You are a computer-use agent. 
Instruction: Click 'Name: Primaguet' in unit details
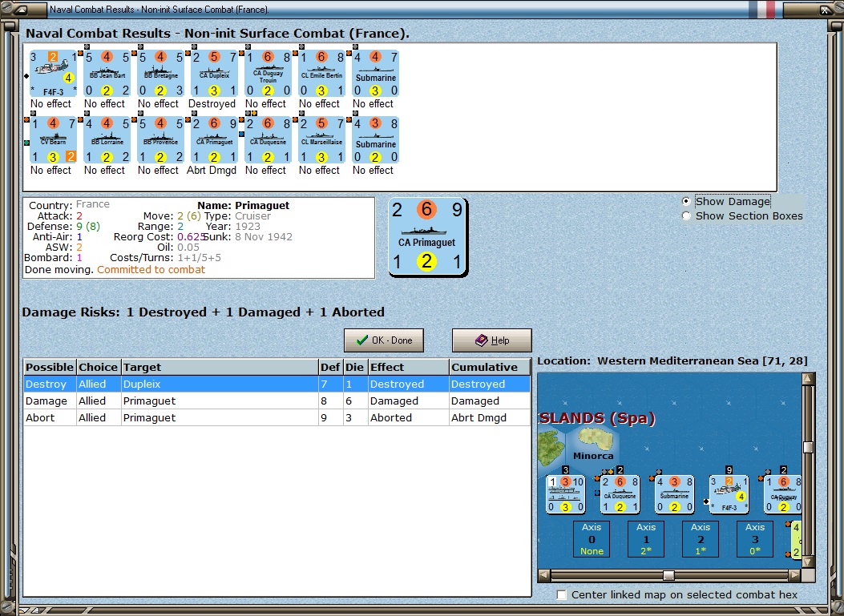coord(244,206)
